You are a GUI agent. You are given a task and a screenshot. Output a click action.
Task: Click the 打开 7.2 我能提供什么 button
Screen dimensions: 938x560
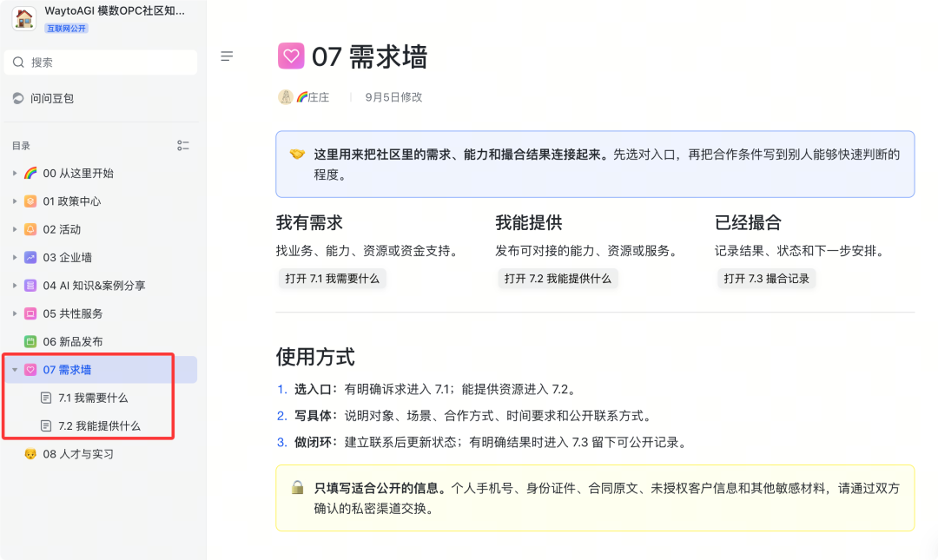[558, 278]
